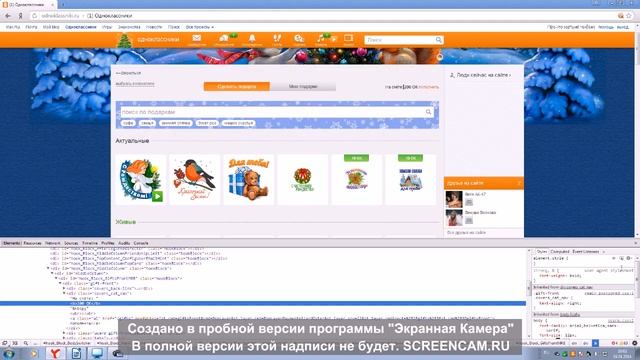Click 'Почта' link in Mail.ru top bar
This screenshot has height=360, width=640.
click(x=31, y=27)
